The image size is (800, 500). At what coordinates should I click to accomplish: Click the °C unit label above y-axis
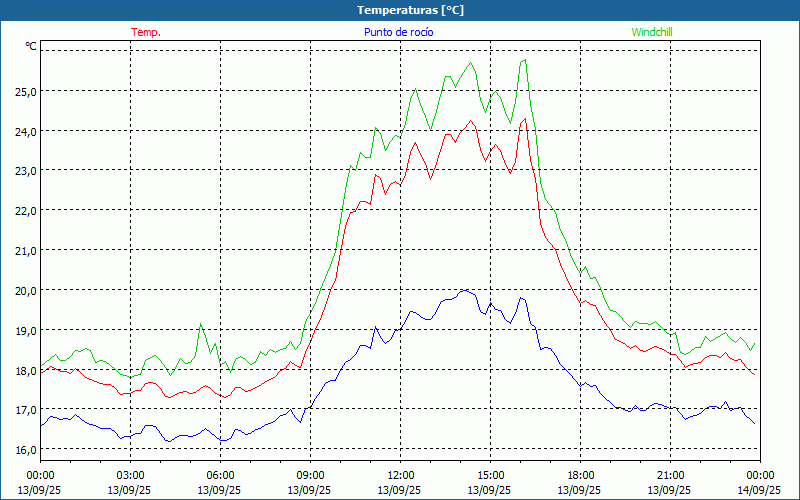pyautogui.click(x=30, y=46)
